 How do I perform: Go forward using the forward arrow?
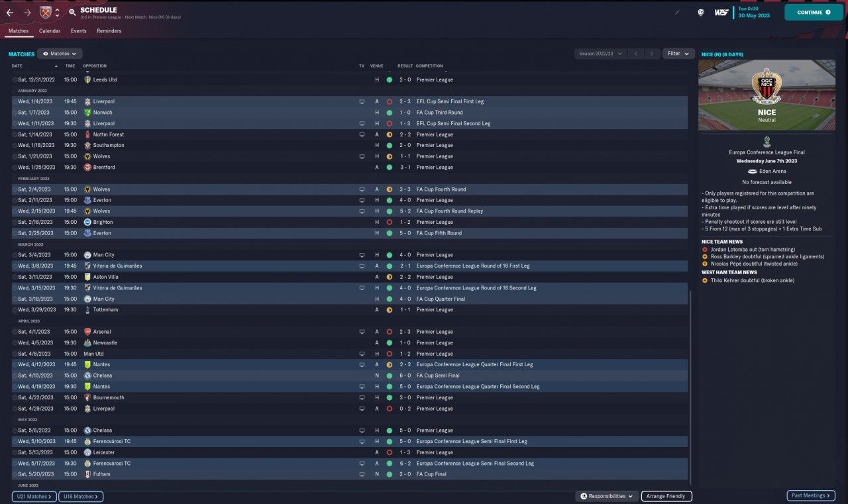click(x=27, y=13)
